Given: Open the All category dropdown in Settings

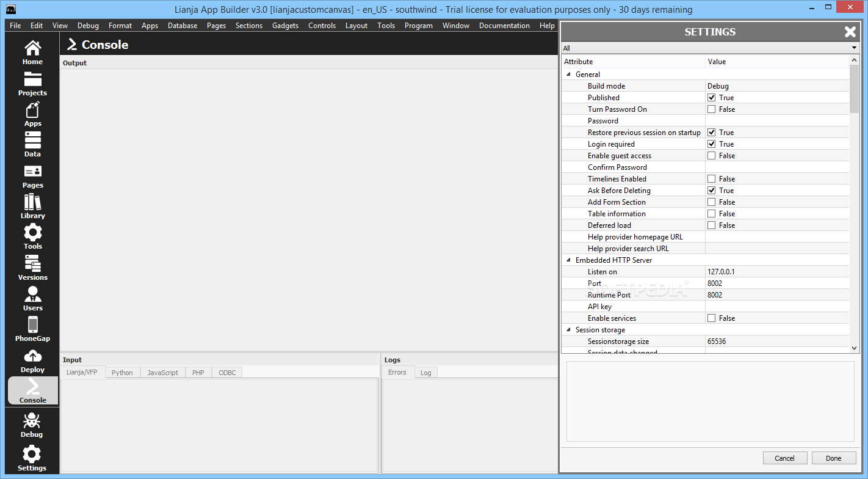Looking at the screenshot, I should (710, 48).
